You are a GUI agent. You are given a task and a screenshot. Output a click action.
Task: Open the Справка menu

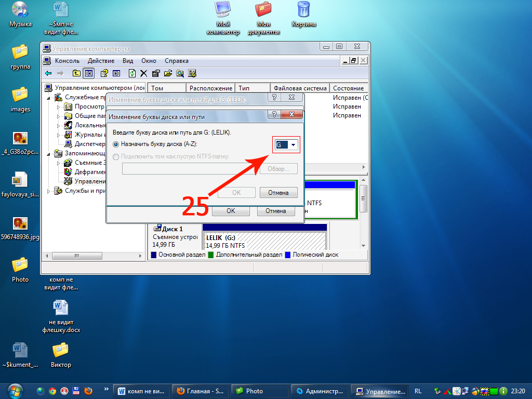(177, 61)
